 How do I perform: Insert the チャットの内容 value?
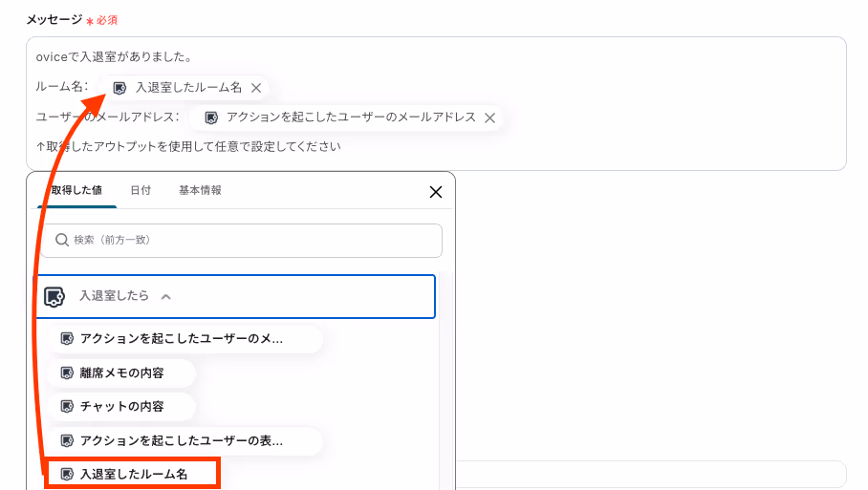(x=121, y=407)
